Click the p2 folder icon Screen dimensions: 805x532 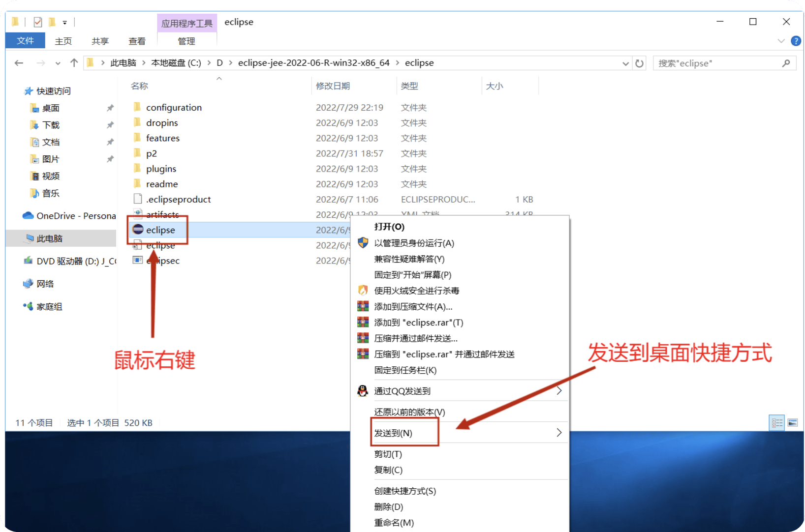coord(137,153)
